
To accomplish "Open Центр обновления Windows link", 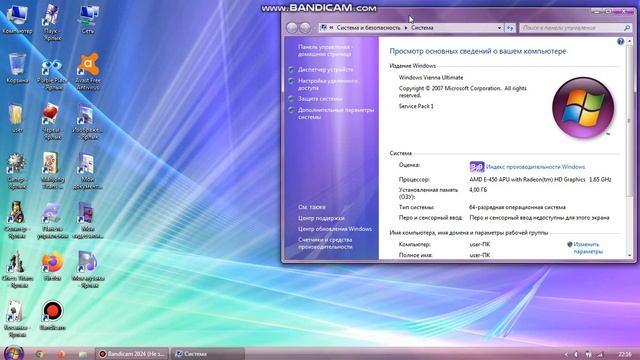I will [x=335, y=229].
